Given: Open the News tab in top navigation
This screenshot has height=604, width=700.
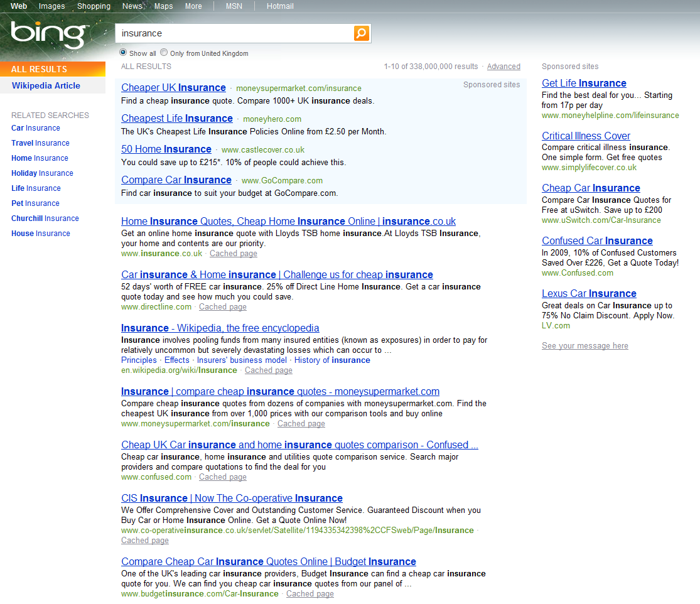Looking at the screenshot, I should click(132, 6).
